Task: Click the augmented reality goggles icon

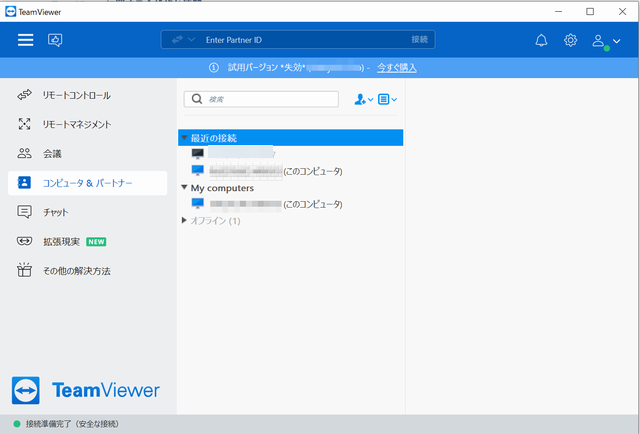Action: [x=24, y=241]
